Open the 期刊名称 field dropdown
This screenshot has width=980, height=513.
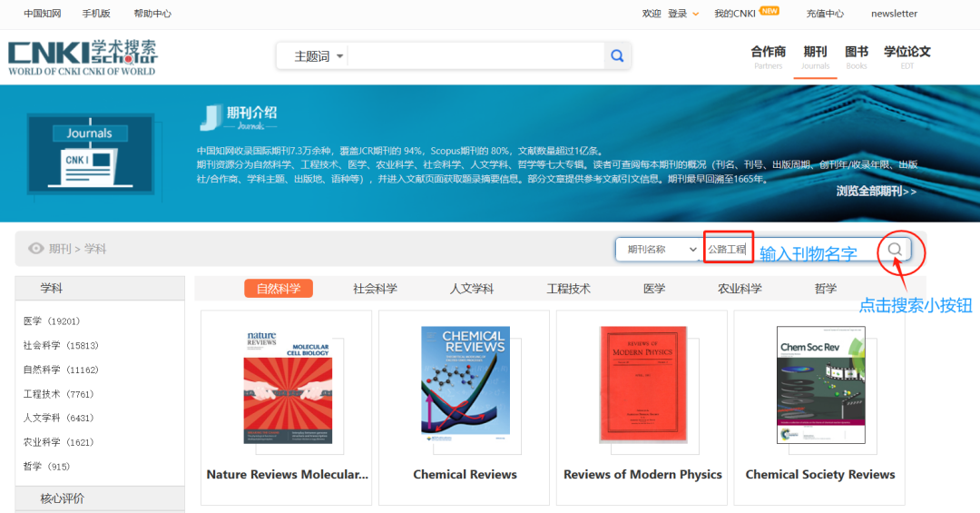(x=660, y=249)
